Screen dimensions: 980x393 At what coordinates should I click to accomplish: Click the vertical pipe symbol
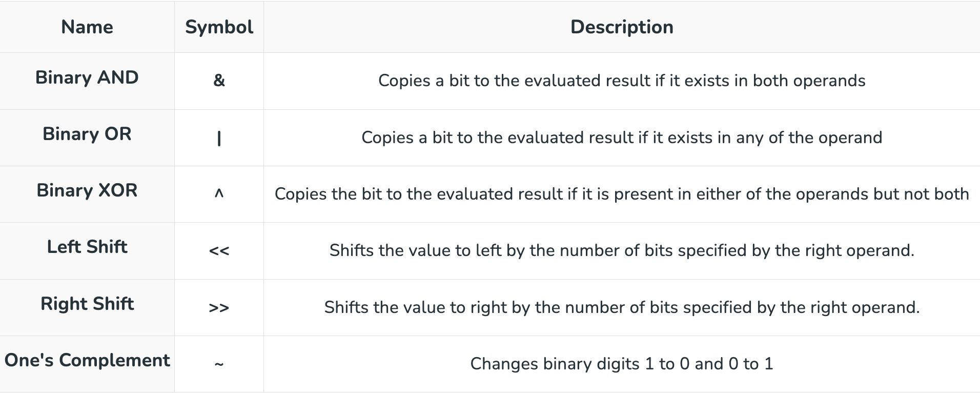pyautogui.click(x=219, y=138)
